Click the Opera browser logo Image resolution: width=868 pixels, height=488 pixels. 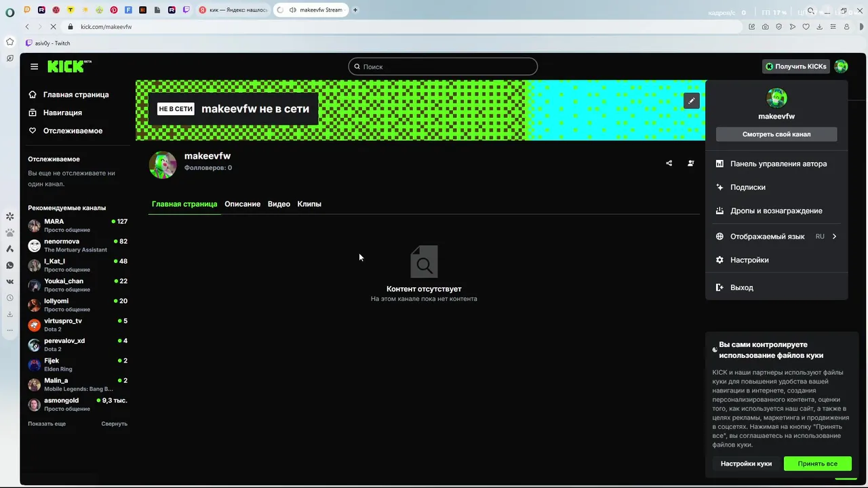click(9, 12)
